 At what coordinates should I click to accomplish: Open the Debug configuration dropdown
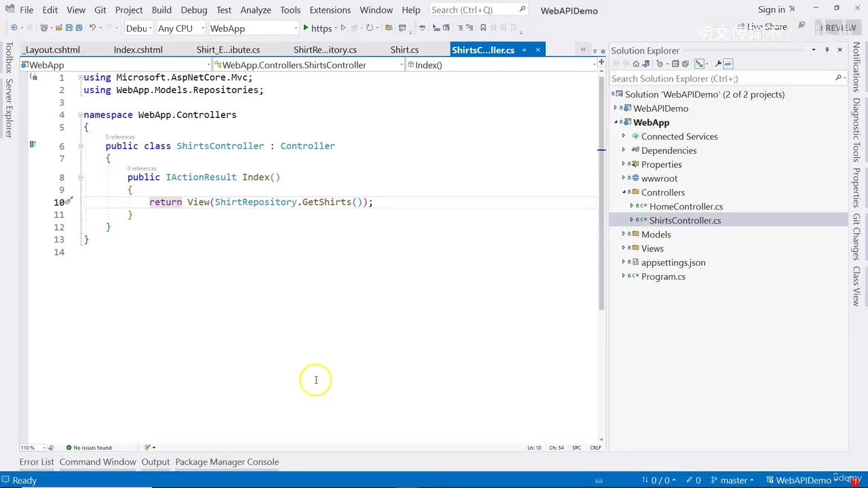(138, 28)
